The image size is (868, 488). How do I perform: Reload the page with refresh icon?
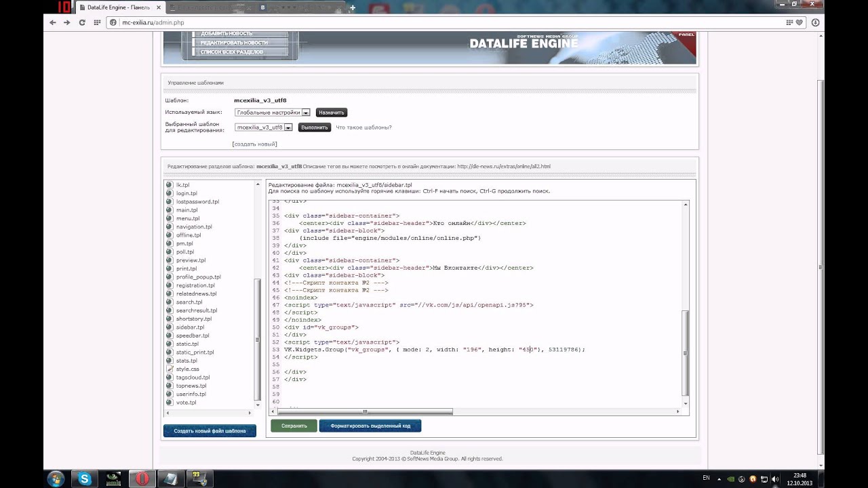click(x=82, y=22)
